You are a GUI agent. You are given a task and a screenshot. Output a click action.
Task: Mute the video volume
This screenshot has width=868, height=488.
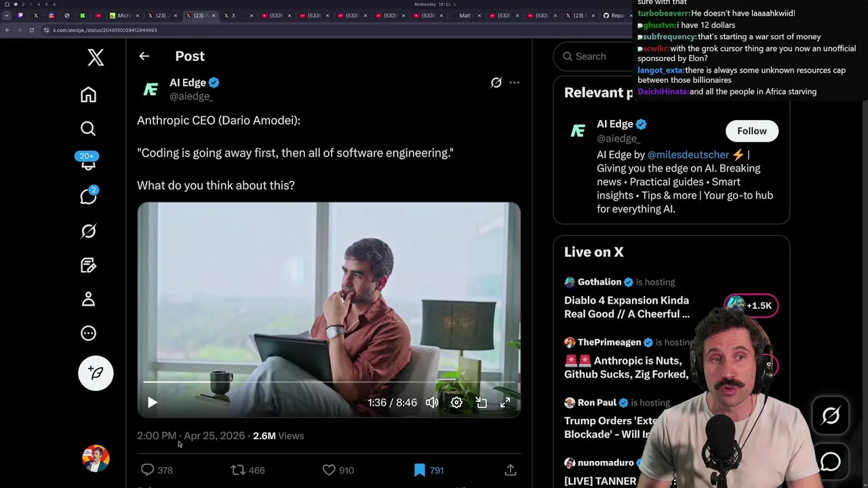tap(432, 403)
